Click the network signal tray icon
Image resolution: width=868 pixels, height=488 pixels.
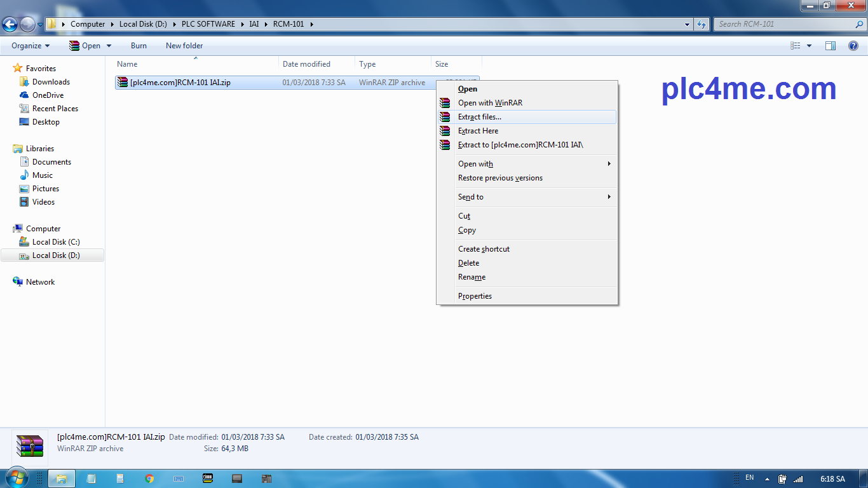coord(799,478)
